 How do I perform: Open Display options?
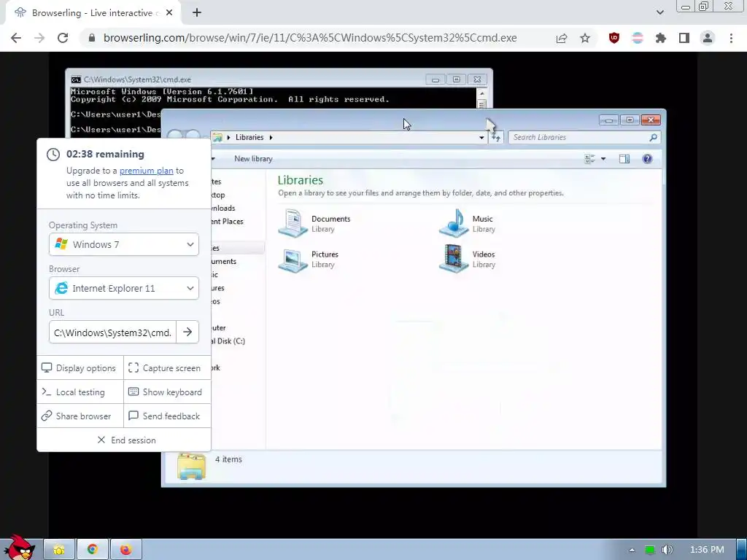[79, 368]
